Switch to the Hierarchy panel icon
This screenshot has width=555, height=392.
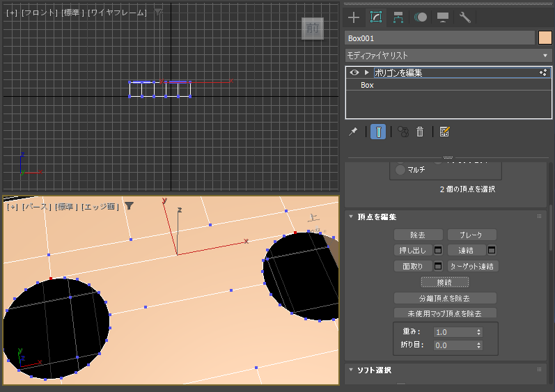(x=398, y=17)
